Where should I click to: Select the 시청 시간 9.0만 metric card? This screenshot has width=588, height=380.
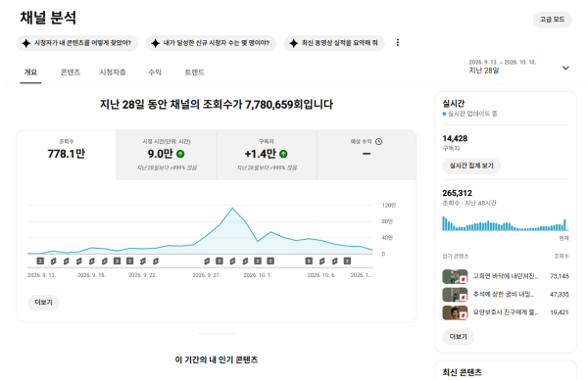pyautogui.click(x=167, y=155)
